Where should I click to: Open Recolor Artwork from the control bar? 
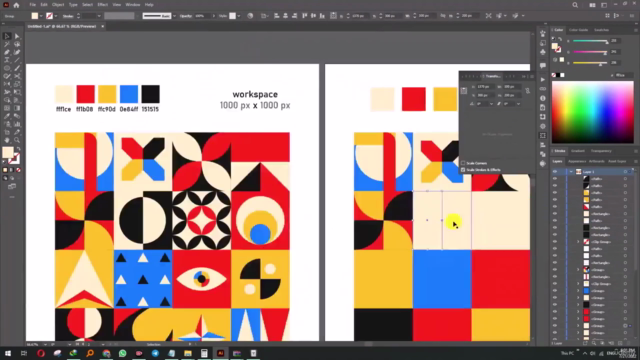pos(250,16)
